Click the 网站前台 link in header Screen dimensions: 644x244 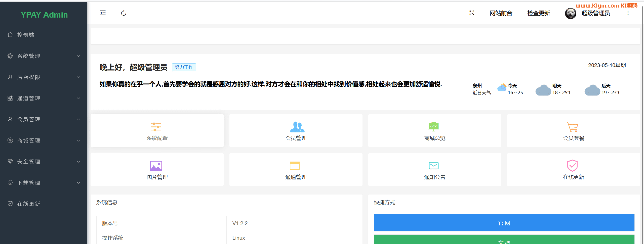click(x=501, y=13)
